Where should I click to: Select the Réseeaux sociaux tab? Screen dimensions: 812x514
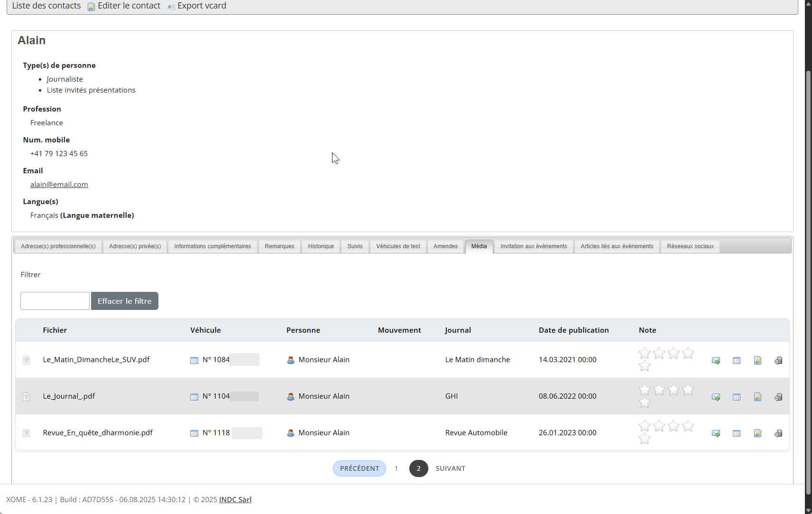(x=690, y=246)
